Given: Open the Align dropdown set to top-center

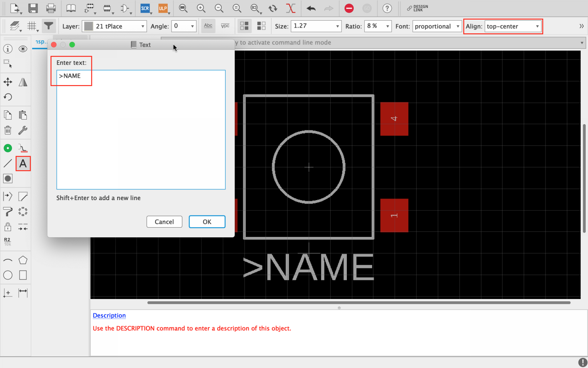Looking at the screenshot, I should [513, 26].
